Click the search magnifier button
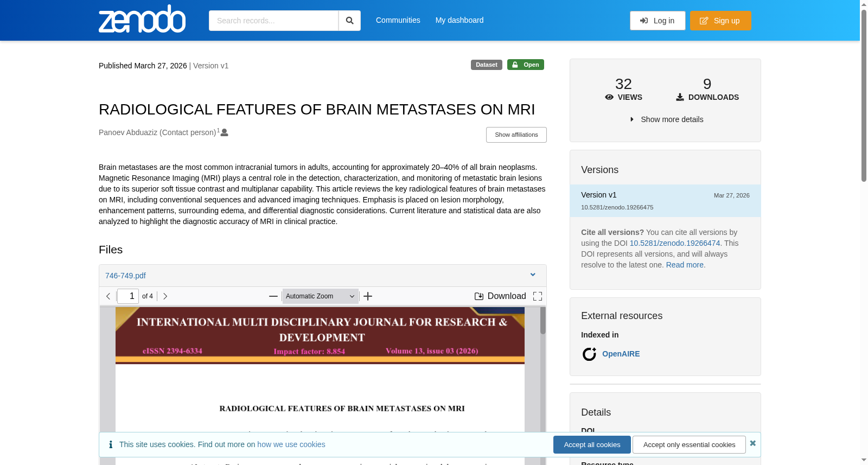Viewport: 868px width, 465px height. coord(349,21)
